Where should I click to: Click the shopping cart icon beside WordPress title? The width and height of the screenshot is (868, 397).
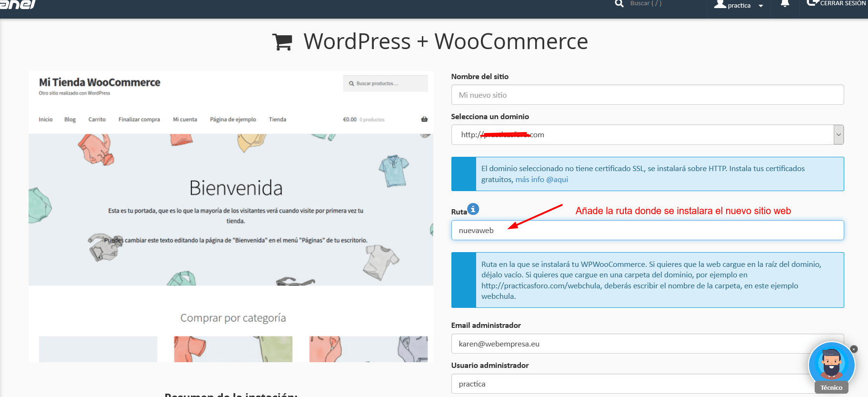[x=282, y=42]
